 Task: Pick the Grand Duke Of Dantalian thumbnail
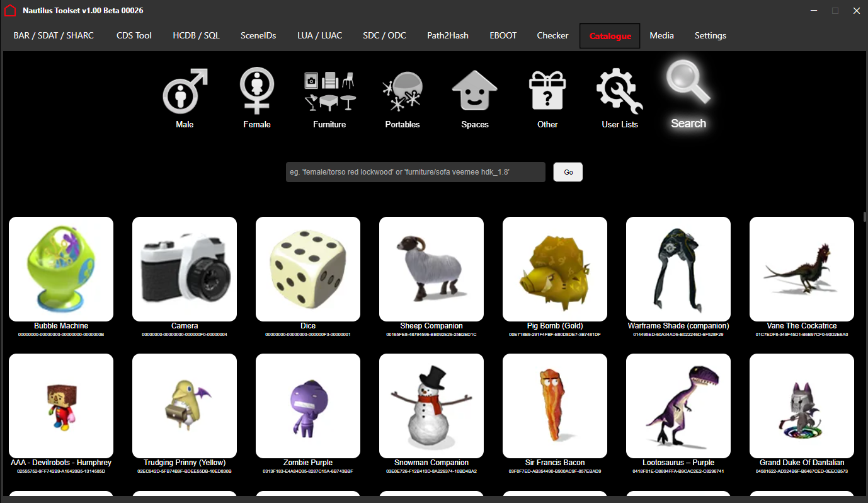point(802,406)
